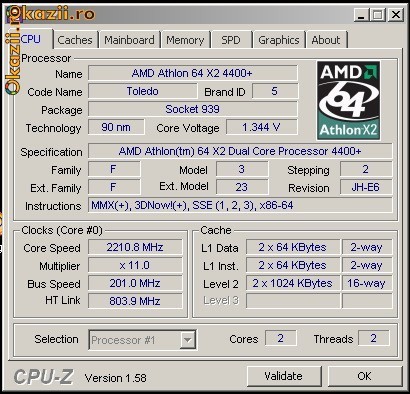Click the AMD Athlon X2 logo
The height and width of the screenshot is (394, 410).
tap(348, 100)
